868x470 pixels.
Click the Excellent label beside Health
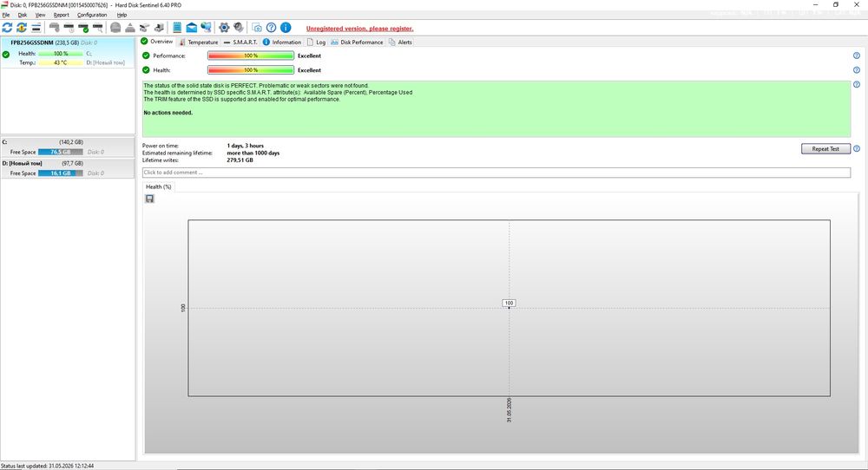[310, 70]
